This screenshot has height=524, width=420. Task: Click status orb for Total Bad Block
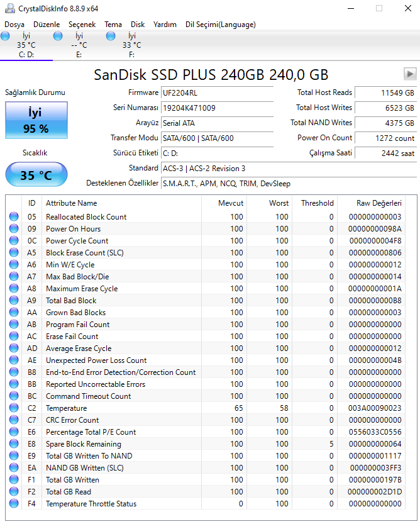pyautogui.click(x=14, y=301)
